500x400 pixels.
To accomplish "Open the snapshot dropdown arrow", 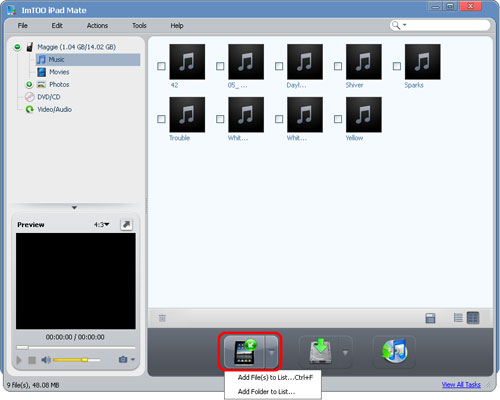I will [x=133, y=359].
